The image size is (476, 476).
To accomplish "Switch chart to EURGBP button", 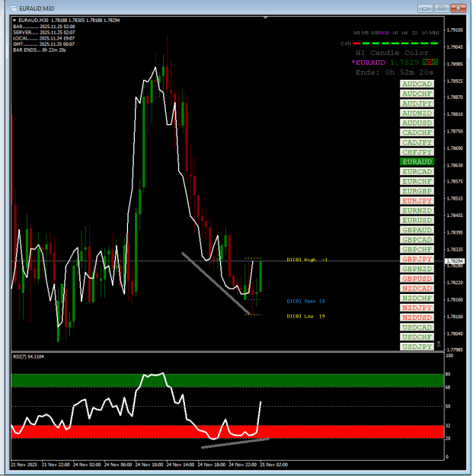I will (x=417, y=191).
